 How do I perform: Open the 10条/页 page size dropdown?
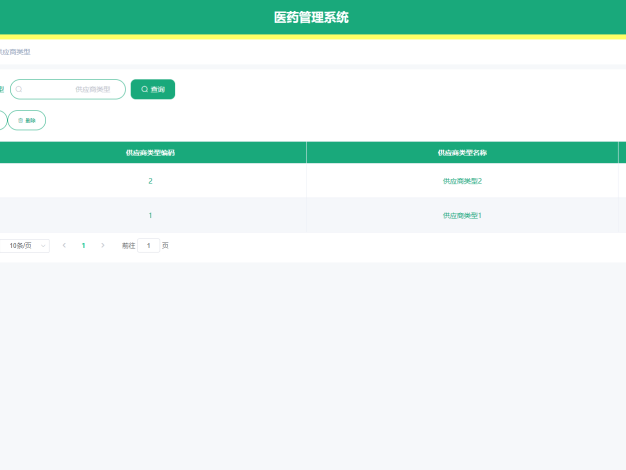[x=24, y=246]
